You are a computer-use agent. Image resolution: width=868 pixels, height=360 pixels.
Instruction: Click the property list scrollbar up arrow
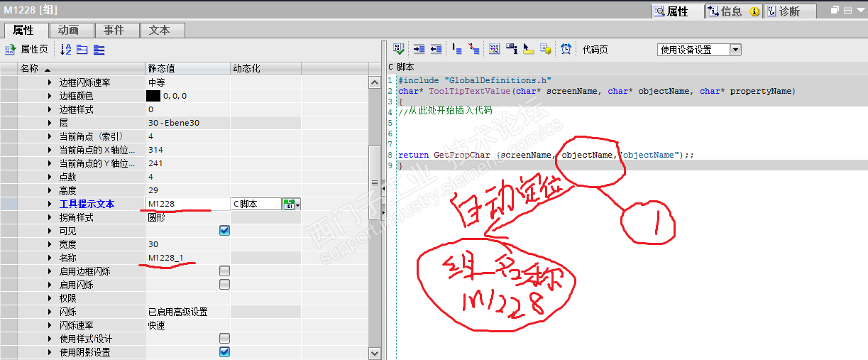pyautogui.click(x=375, y=82)
